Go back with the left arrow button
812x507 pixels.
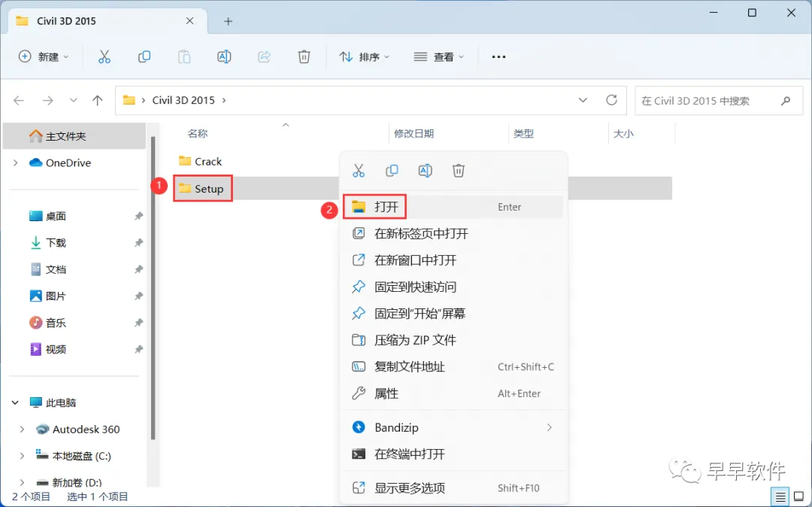click(19, 101)
